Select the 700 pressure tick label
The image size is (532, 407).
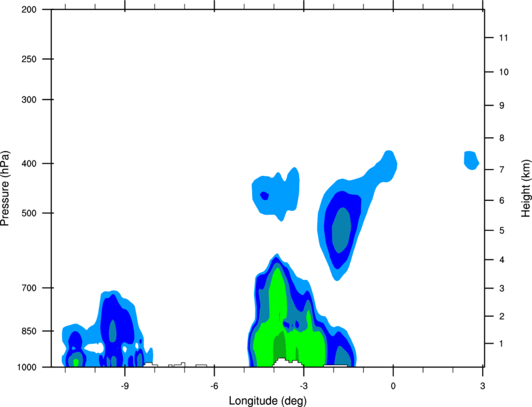pos(29,288)
